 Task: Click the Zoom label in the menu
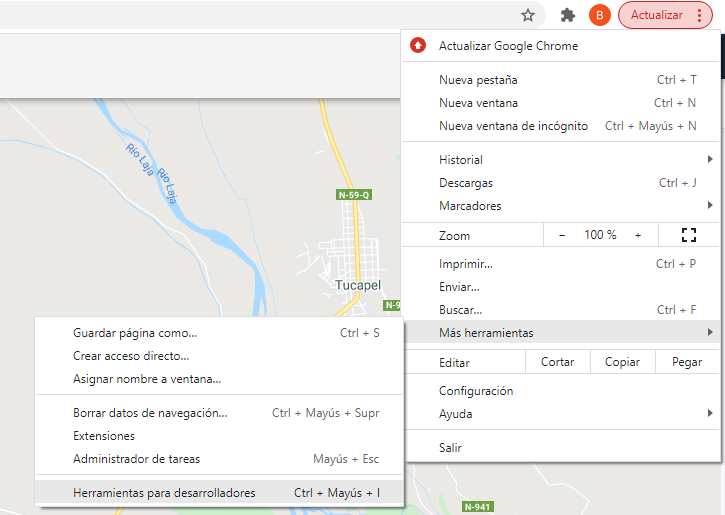coord(454,236)
